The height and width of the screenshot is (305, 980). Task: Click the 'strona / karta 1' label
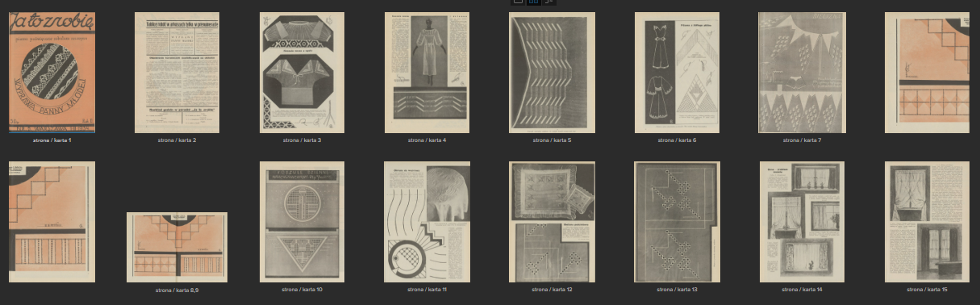(52, 140)
